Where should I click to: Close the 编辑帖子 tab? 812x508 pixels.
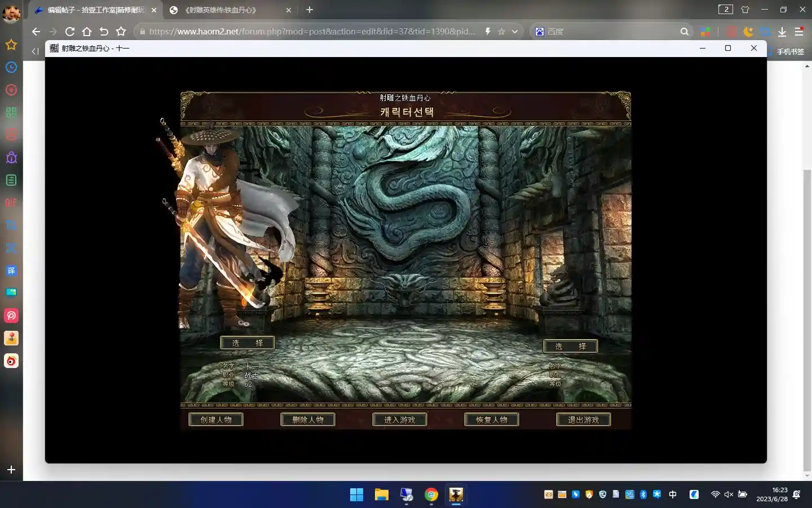click(x=154, y=10)
